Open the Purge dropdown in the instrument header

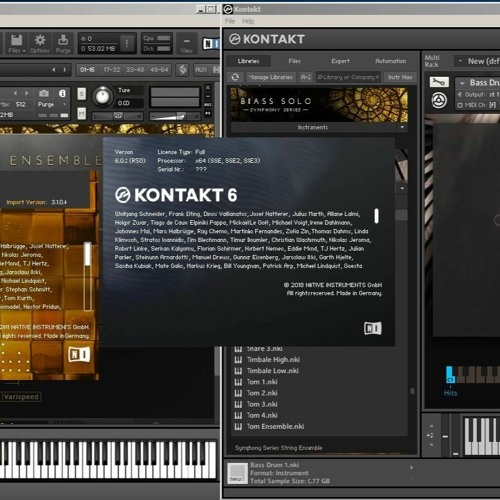pos(65,104)
